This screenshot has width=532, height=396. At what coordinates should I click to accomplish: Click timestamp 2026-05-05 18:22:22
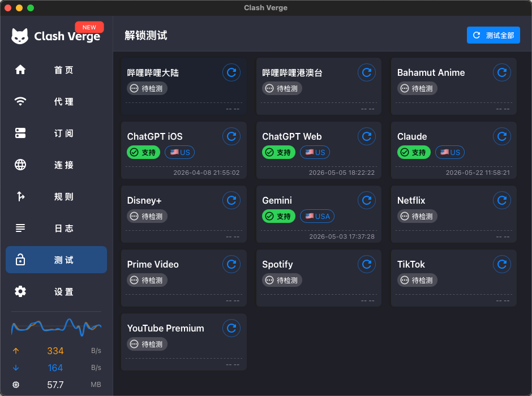coord(342,173)
